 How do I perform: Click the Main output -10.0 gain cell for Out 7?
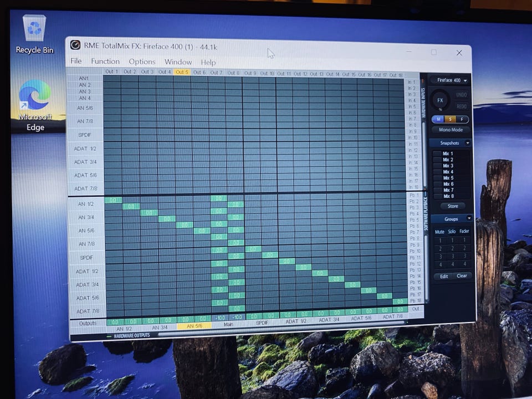click(220, 318)
